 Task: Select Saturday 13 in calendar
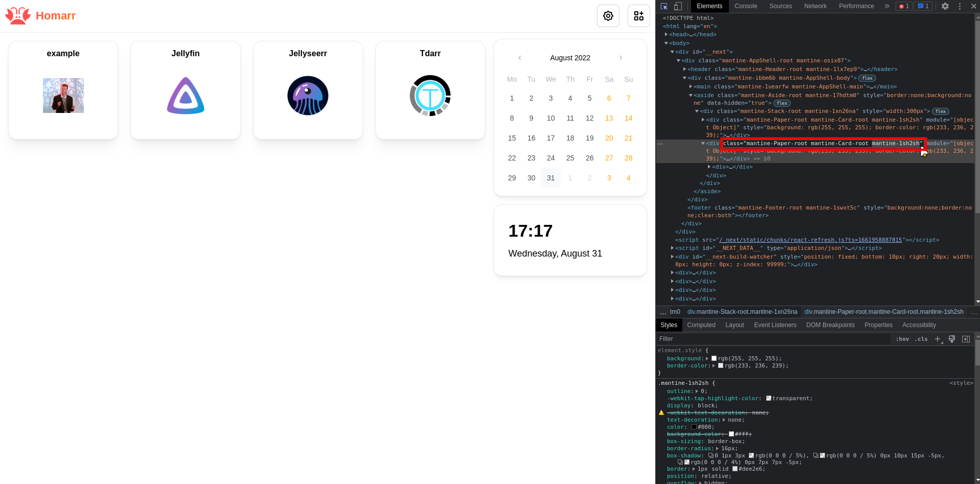coord(609,118)
